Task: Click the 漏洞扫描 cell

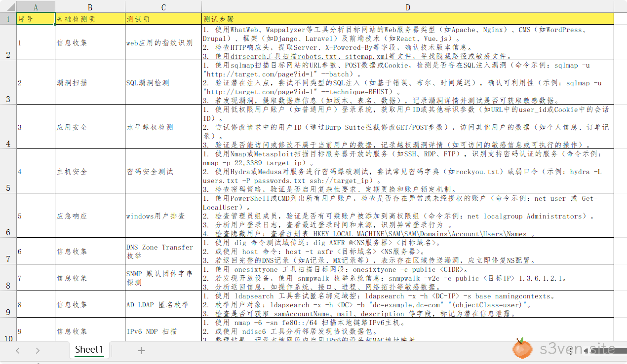Action: point(90,82)
